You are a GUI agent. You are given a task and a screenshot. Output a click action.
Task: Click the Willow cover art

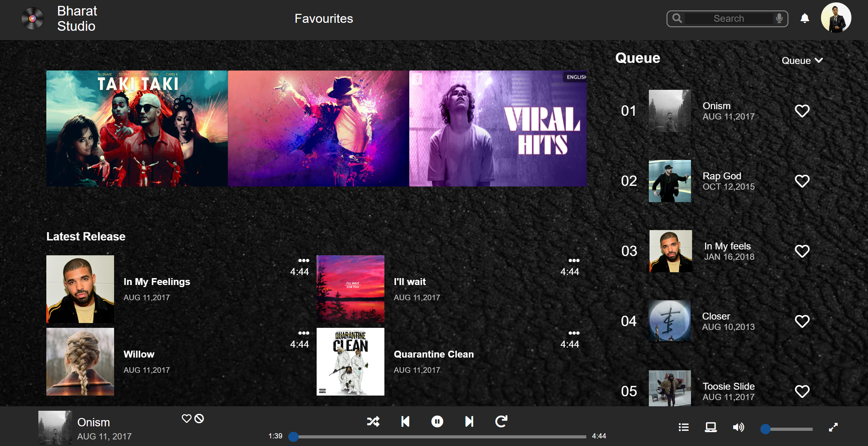pos(80,362)
